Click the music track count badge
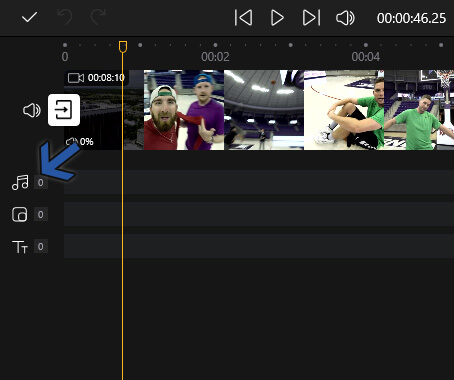Screen dimensions: 454x380 41,183
